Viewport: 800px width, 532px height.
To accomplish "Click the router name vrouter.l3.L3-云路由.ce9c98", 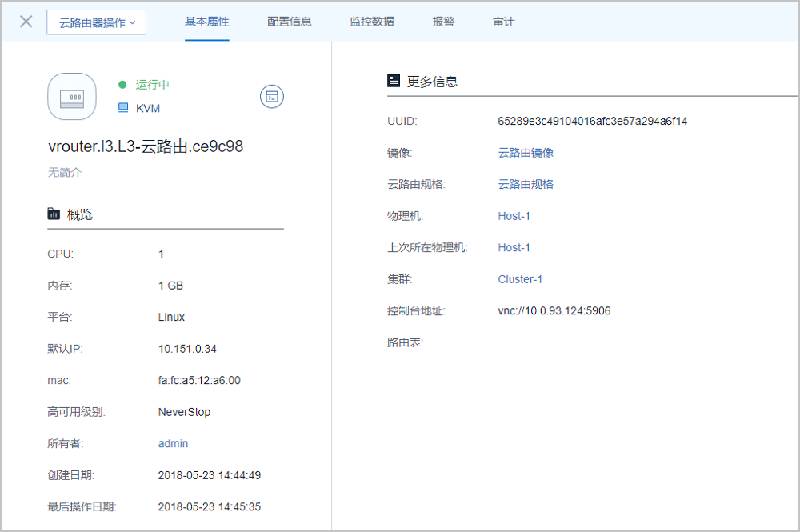I will pos(146,146).
